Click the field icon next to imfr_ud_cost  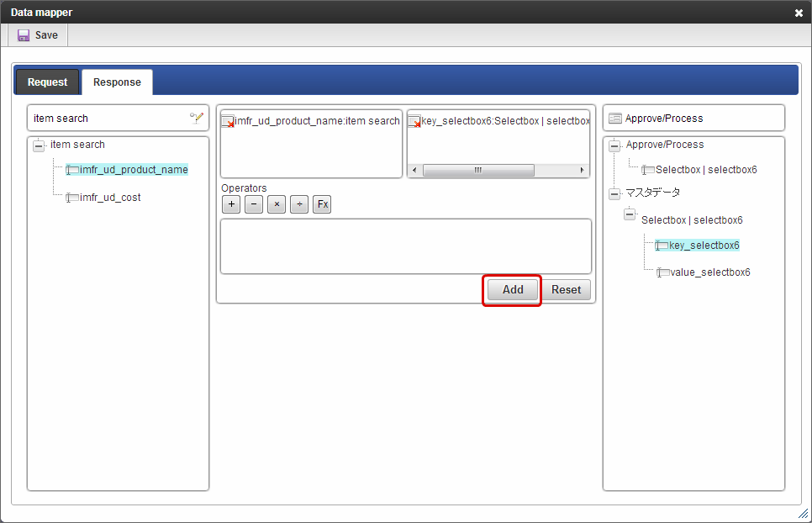point(72,198)
